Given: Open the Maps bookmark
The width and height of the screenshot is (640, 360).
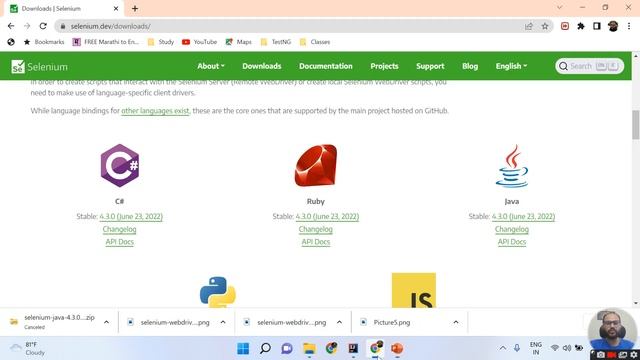Looking at the screenshot, I should click(x=239, y=42).
